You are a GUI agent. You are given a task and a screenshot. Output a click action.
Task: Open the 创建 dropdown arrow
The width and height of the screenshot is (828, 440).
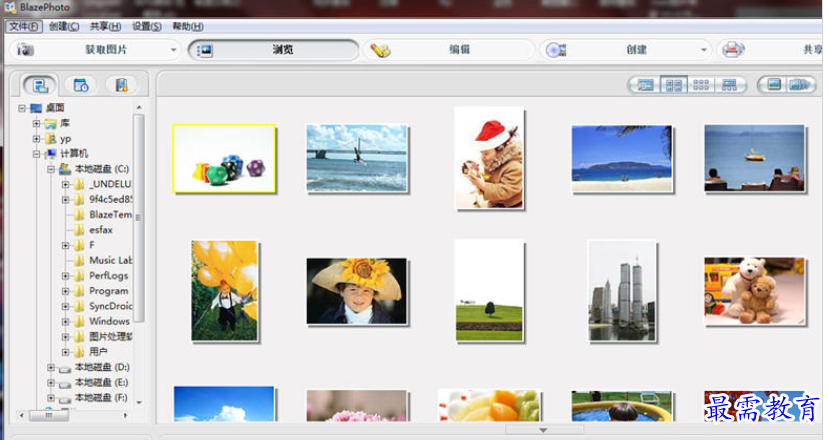pyautogui.click(x=703, y=50)
